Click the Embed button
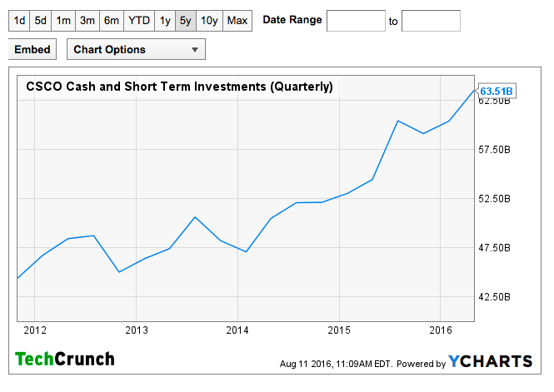 click(32, 50)
